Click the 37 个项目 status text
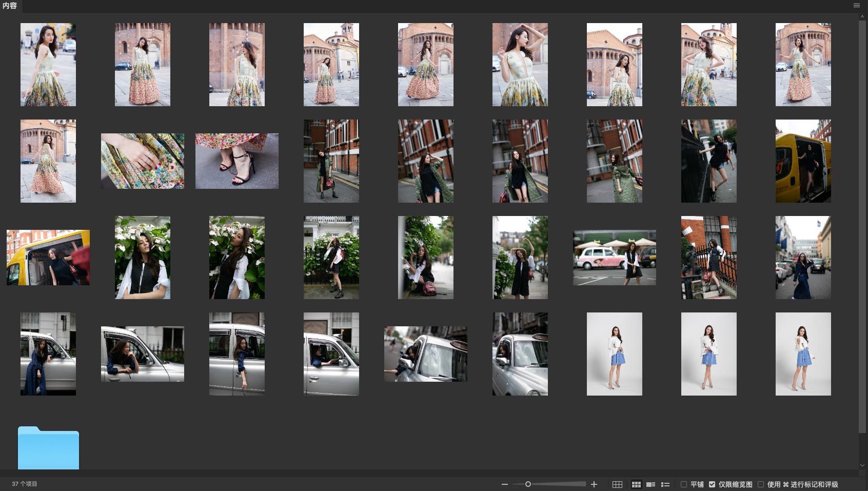The width and height of the screenshot is (868, 491). coord(25,484)
